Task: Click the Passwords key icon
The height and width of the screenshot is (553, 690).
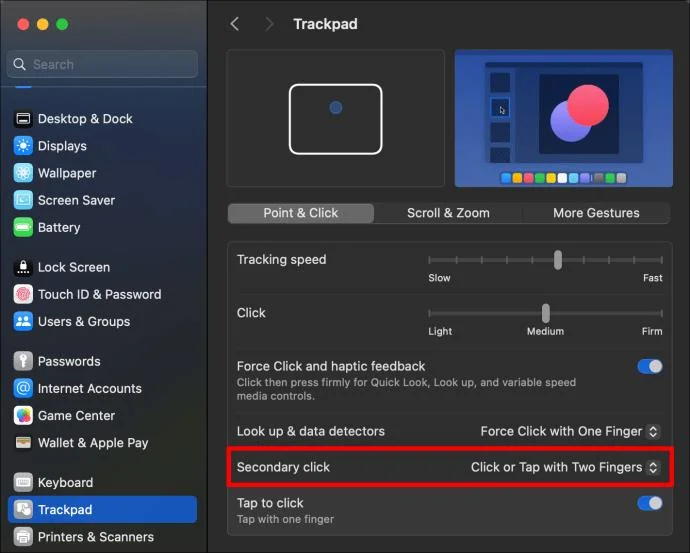Action: coord(23,361)
